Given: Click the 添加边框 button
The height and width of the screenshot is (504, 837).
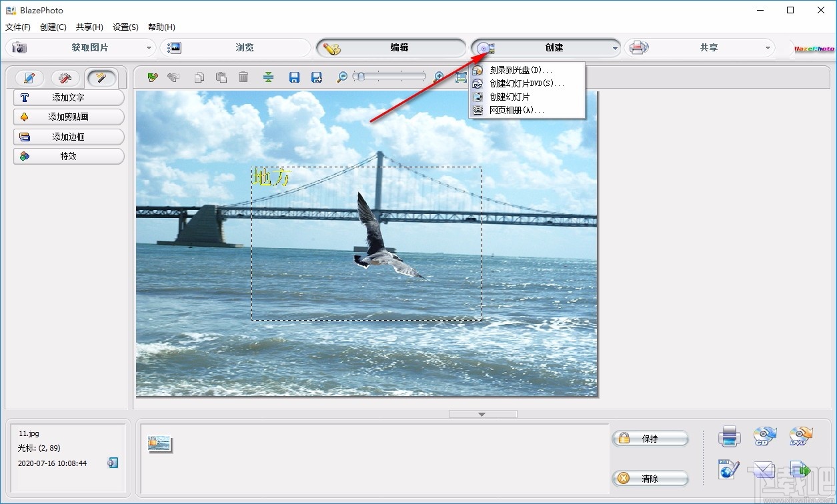Looking at the screenshot, I should pos(69,137).
